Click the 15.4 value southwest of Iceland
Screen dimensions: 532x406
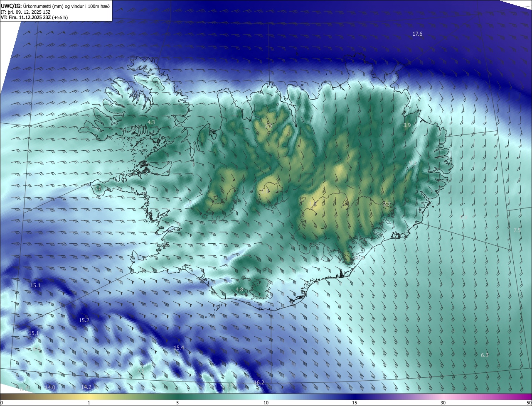point(179,347)
